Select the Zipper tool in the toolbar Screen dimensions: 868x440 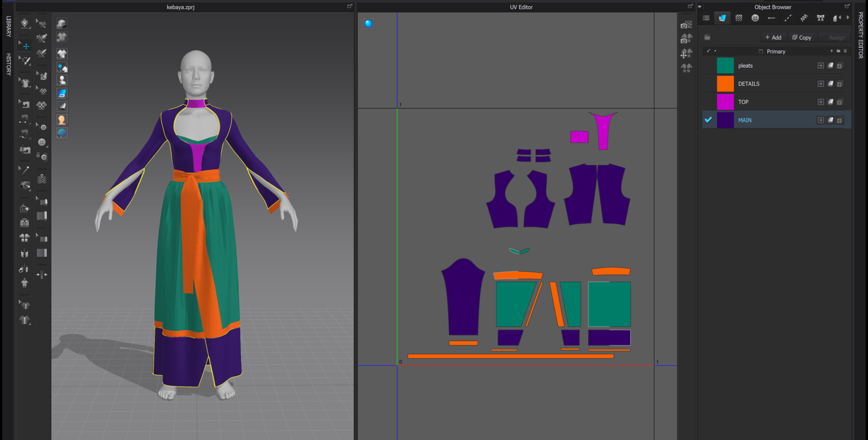[42, 179]
